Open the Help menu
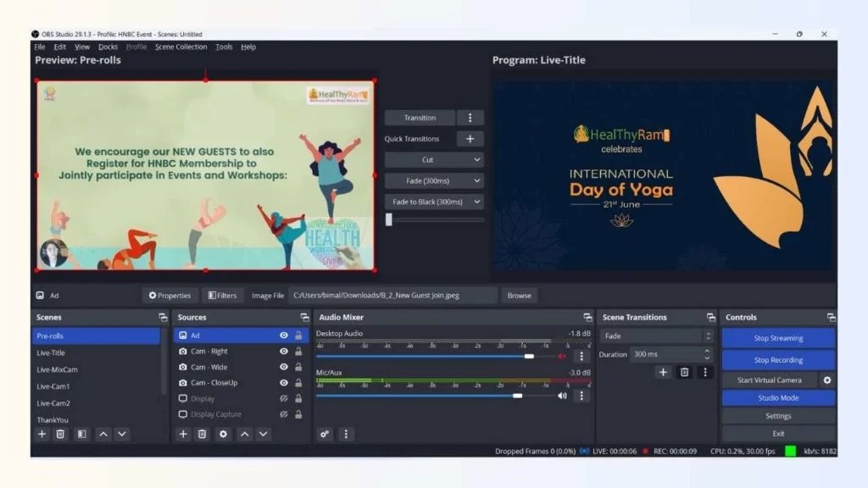868x488 pixels. pyautogui.click(x=248, y=47)
